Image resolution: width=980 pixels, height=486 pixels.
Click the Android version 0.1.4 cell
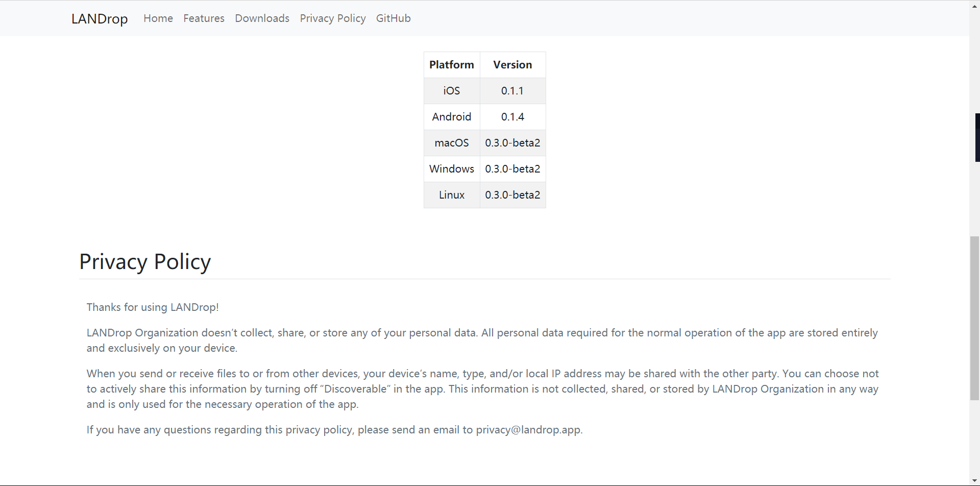(x=512, y=117)
